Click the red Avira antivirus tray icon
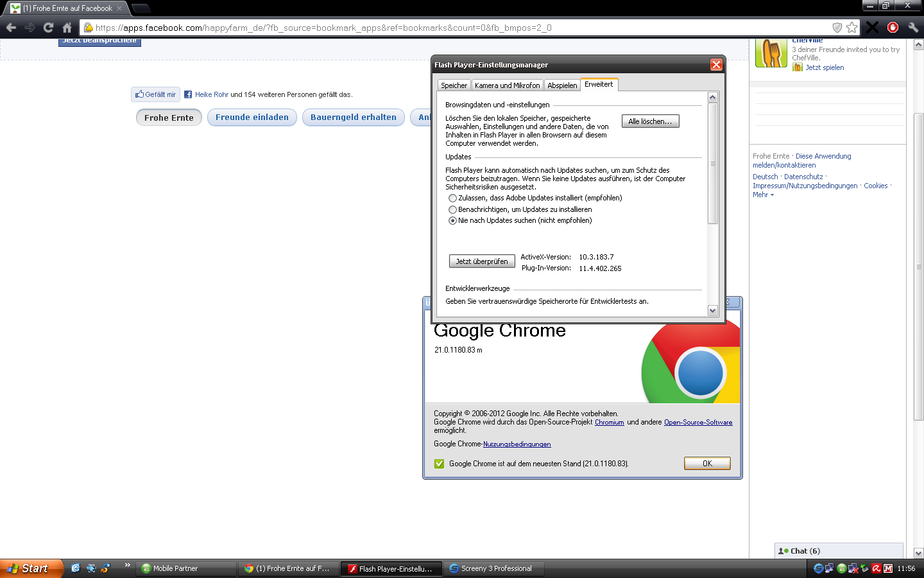This screenshot has height=578, width=924. click(876, 568)
